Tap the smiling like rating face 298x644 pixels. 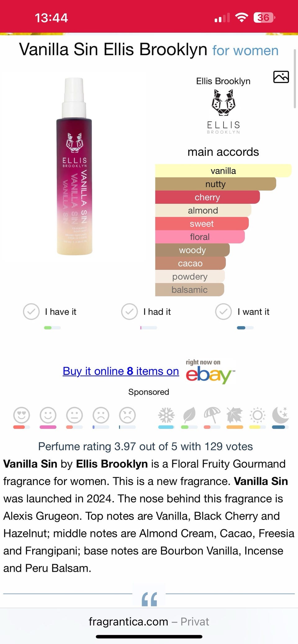(48, 415)
